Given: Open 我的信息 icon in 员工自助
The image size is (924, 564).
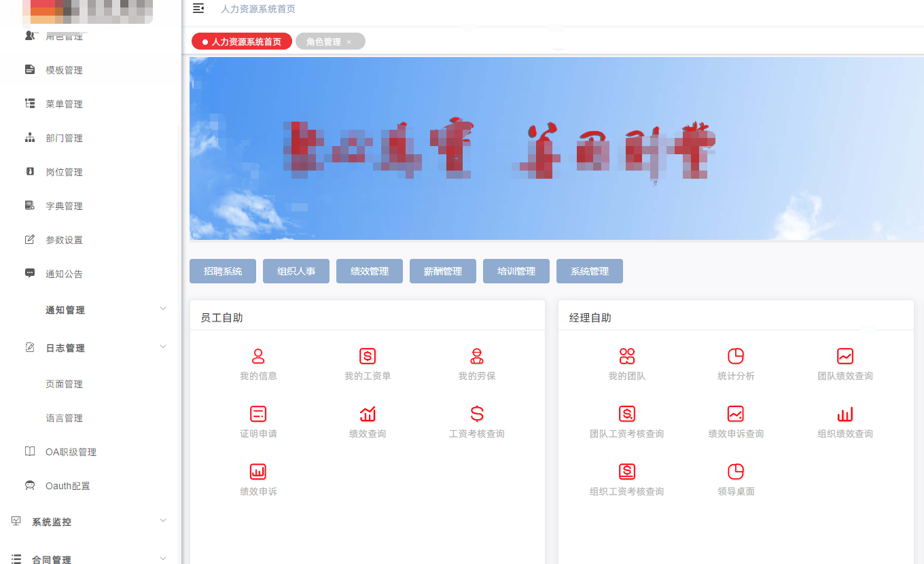Looking at the screenshot, I should [258, 356].
